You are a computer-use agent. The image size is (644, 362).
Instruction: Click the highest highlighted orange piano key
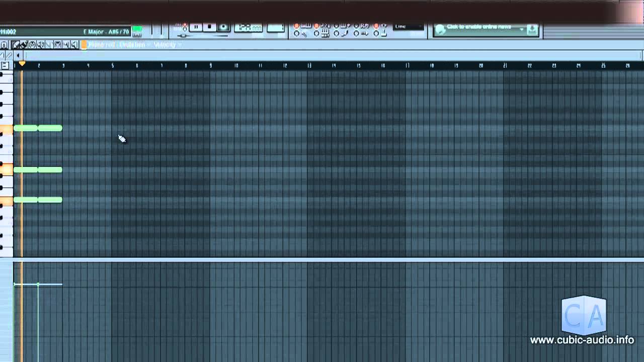pyautogui.click(x=7, y=130)
